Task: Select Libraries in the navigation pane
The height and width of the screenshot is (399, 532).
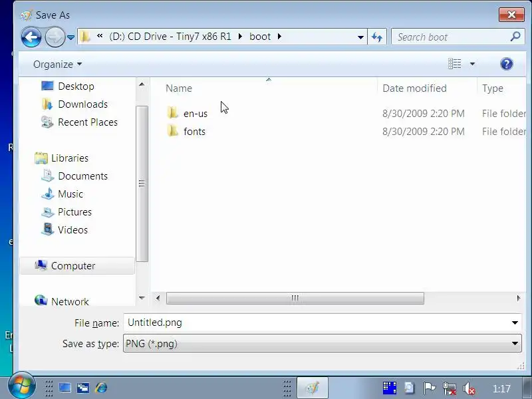Action: pyautogui.click(x=70, y=158)
